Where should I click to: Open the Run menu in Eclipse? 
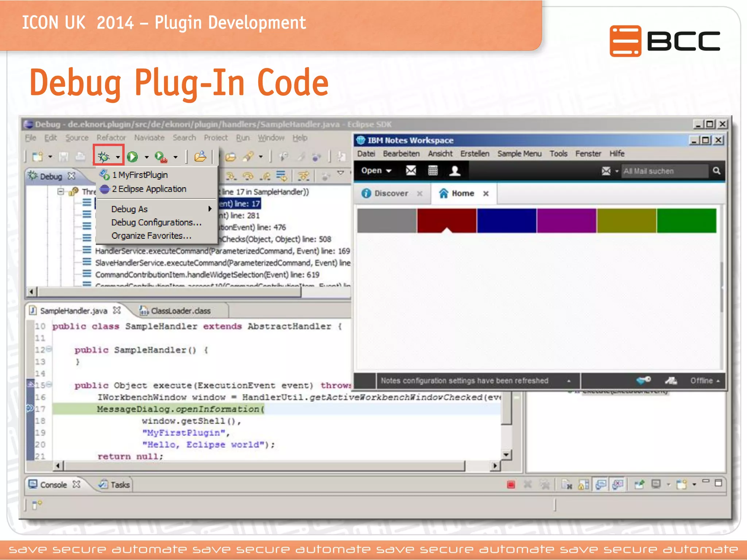pos(243,138)
